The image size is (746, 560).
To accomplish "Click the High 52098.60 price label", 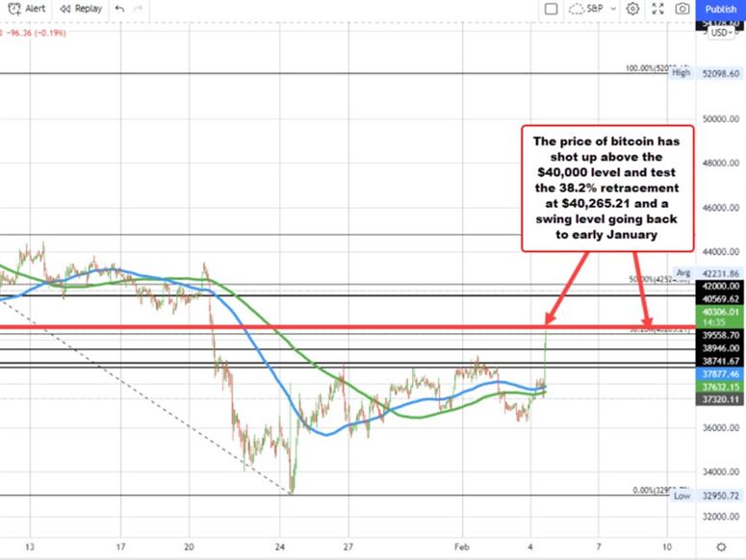I will tap(722, 73).
